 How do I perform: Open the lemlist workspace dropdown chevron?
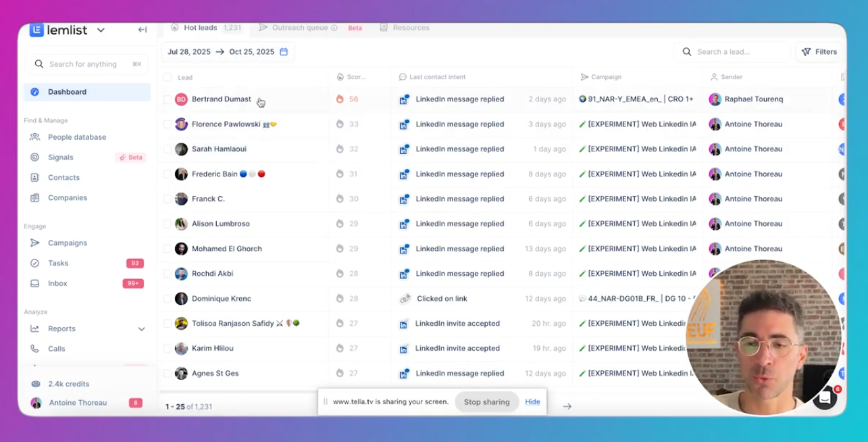point(101,30)
